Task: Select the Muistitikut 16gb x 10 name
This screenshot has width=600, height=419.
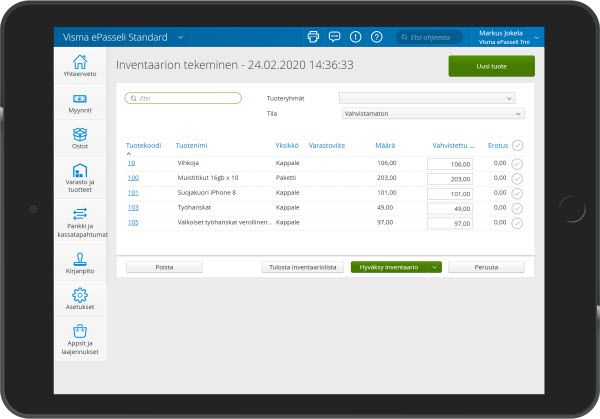Action: pyautogui.click(x=208, y=178)
